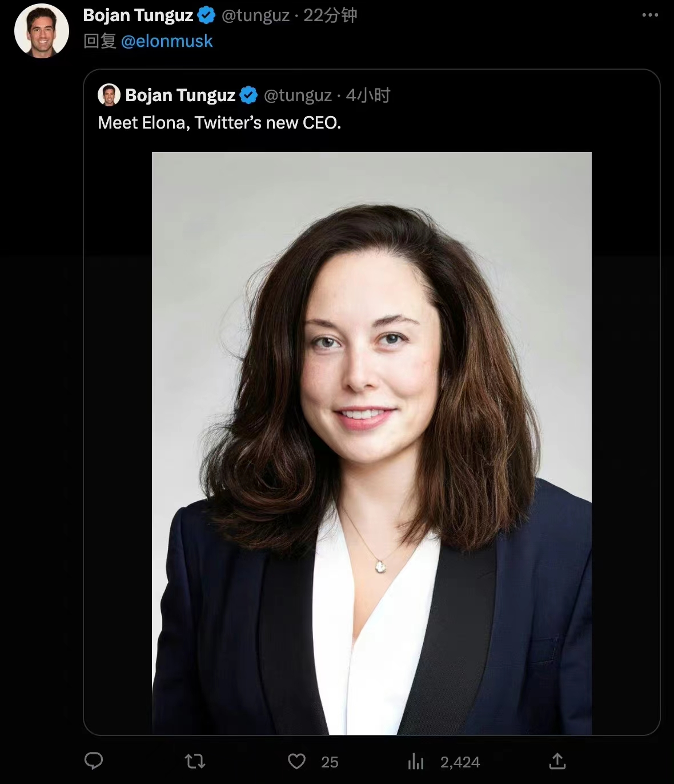Click the blue verified badge beside the top name
This screenshot has width=674, height=784.
pyautogui.click(x=206, y=15)
